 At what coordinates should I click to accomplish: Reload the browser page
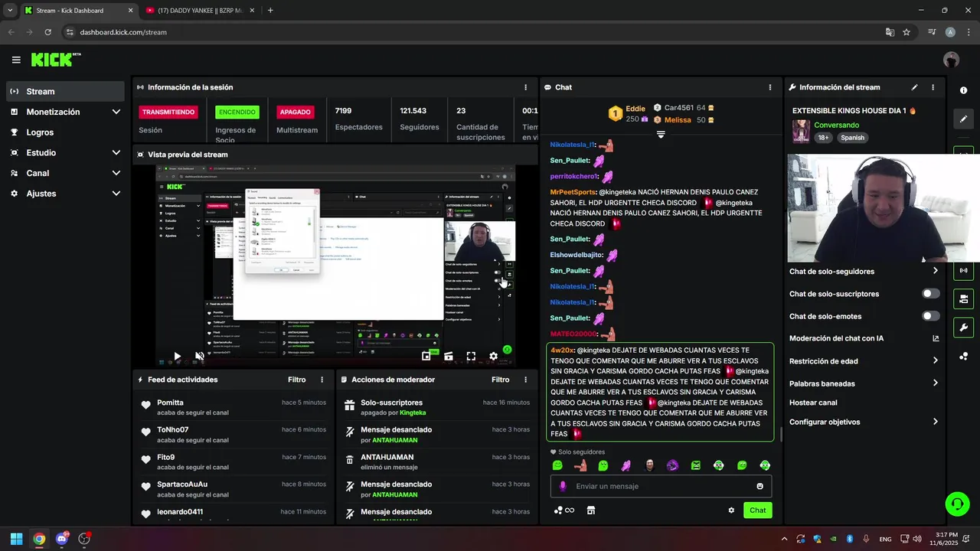tap(48, 32)
